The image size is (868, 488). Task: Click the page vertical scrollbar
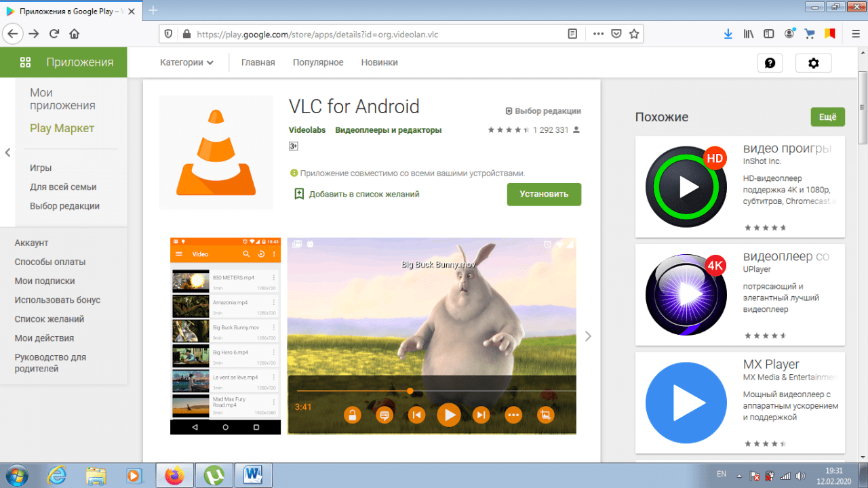pyautogui.click(x=863, y=108)
